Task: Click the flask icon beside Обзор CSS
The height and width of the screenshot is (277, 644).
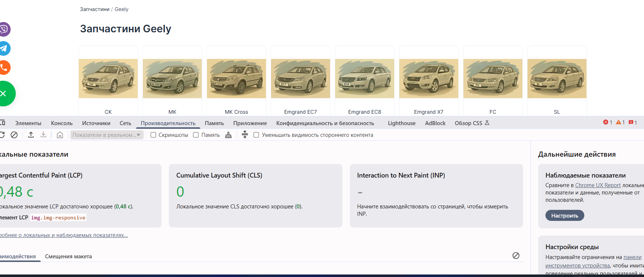Action: (x=487, y=123)
